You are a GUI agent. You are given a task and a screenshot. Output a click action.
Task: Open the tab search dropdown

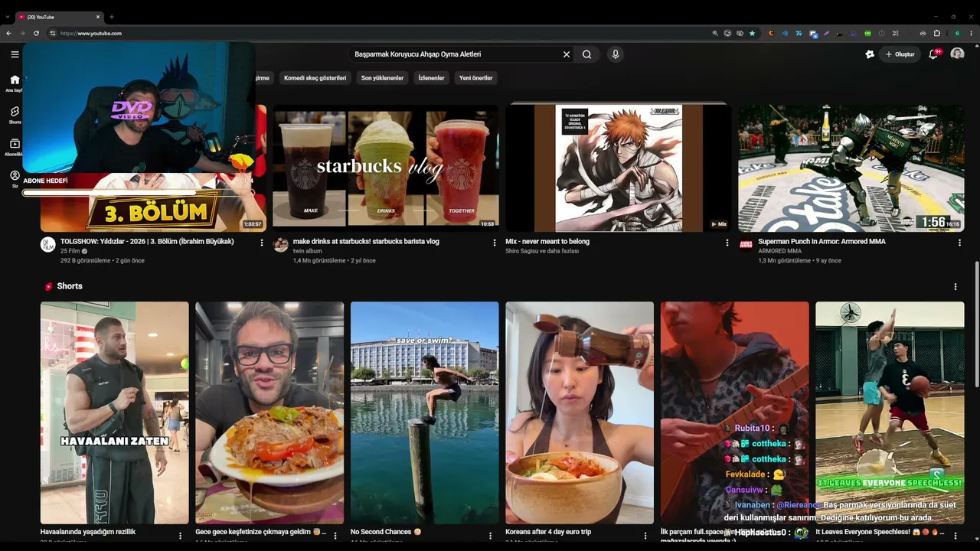[8, 17]
